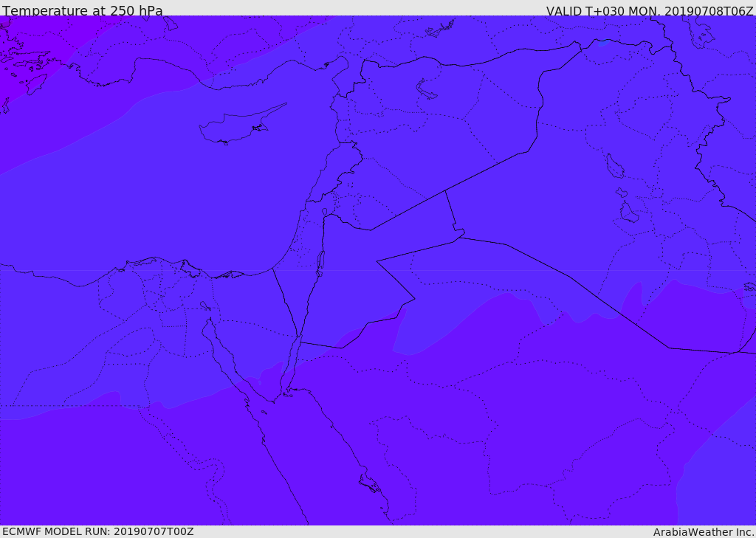The image size is (756, 538).
Task: Click the 'Temperature at 250 hPa' title
Action: pos(83,10)
